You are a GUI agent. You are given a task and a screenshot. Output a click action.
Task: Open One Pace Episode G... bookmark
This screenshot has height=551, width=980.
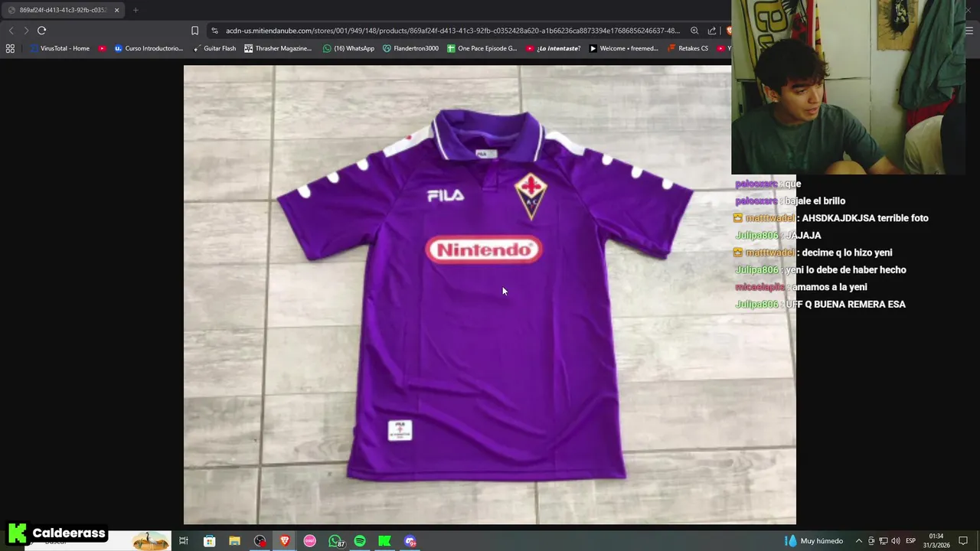482,48
